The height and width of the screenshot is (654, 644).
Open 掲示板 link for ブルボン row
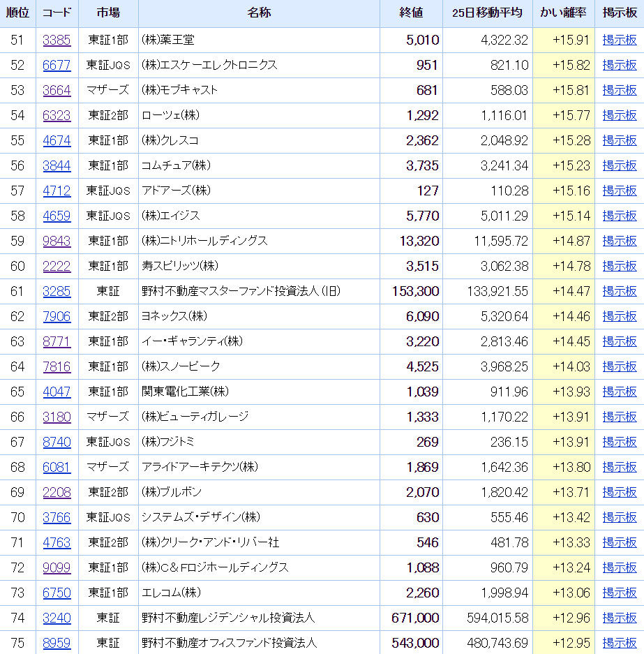tap(620, 492)
